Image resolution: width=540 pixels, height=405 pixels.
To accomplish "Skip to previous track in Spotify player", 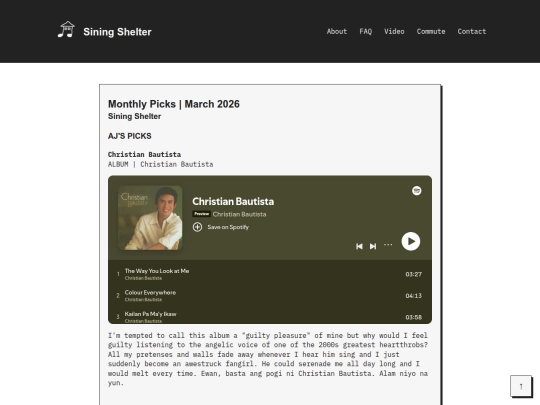I will click(x=359, y=246).
